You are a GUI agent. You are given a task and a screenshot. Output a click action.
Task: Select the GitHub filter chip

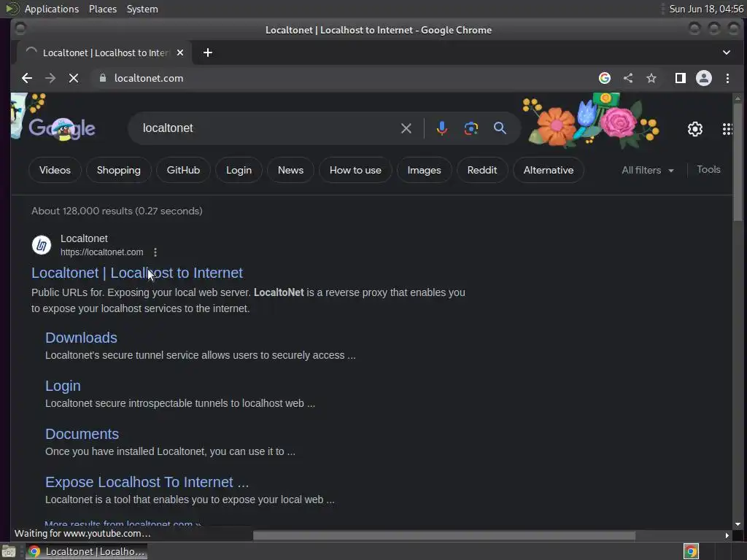tap(183, 170)
